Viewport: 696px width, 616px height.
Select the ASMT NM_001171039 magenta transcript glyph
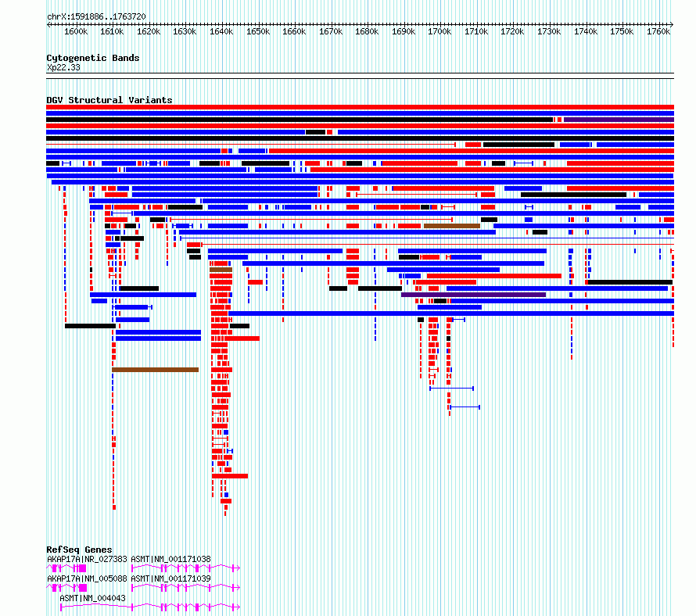186,588
